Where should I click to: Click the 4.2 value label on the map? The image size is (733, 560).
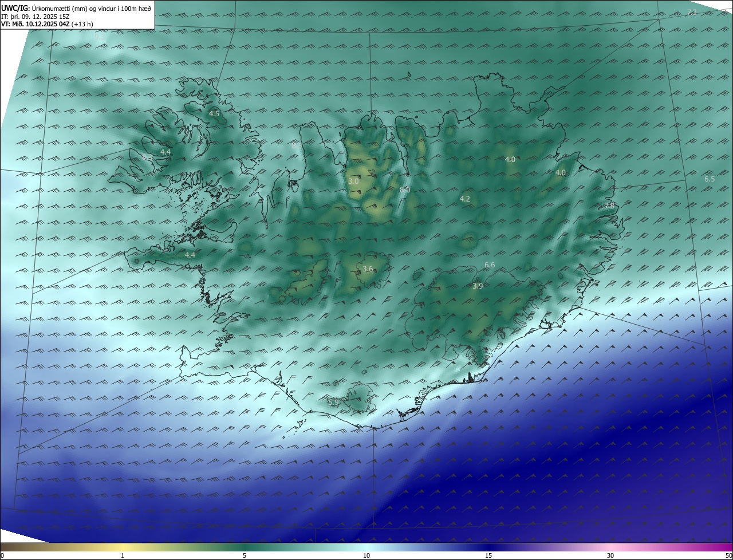pyautogui.click(x=465, y=199)
